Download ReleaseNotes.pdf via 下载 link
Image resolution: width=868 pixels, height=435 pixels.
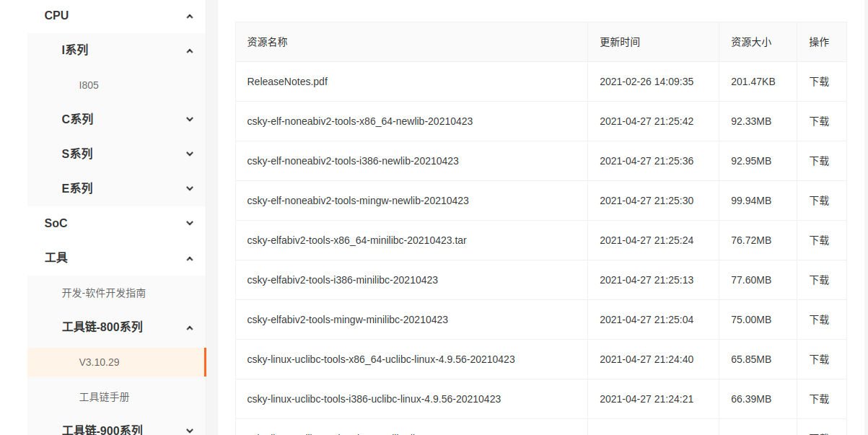819,82
